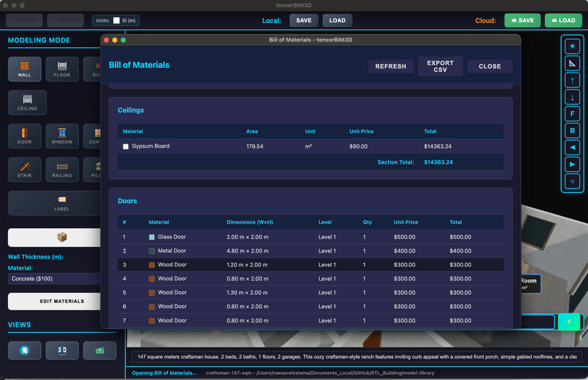Toggle the SI (m) units checkbox
Screen dimensions: 588x380
click(x=117, y=20)
